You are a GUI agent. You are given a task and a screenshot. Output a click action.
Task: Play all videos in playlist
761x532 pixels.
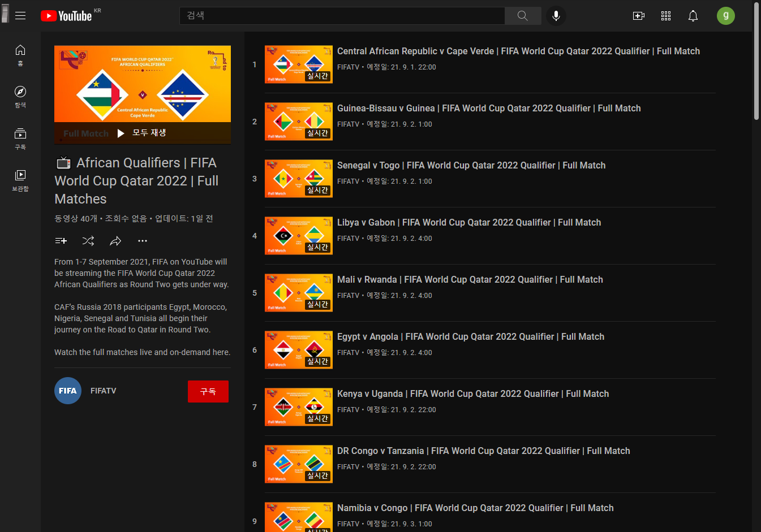coord(142,133)
